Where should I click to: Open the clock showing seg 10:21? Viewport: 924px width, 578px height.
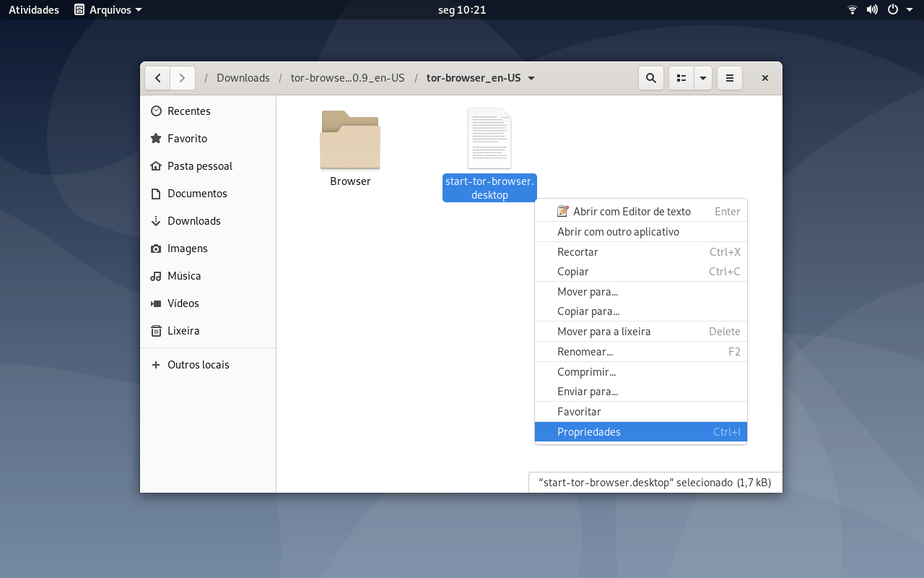click(462, 10)
